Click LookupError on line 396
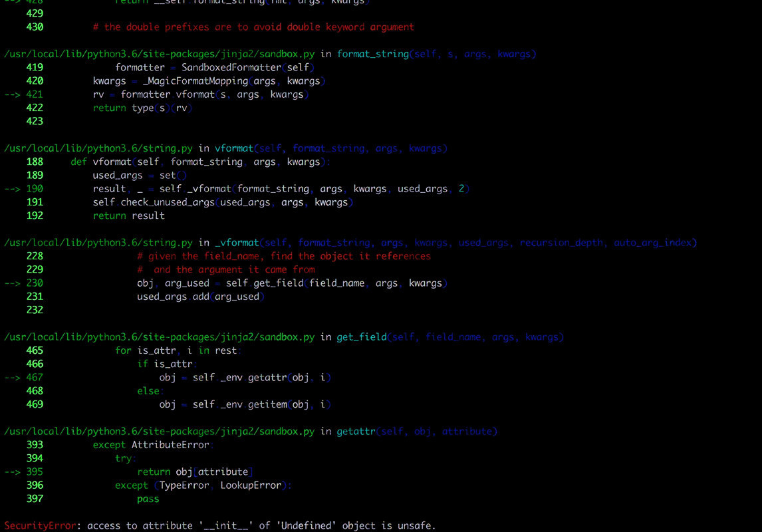This screenshot has height=532, width=762. pos(251,485)
